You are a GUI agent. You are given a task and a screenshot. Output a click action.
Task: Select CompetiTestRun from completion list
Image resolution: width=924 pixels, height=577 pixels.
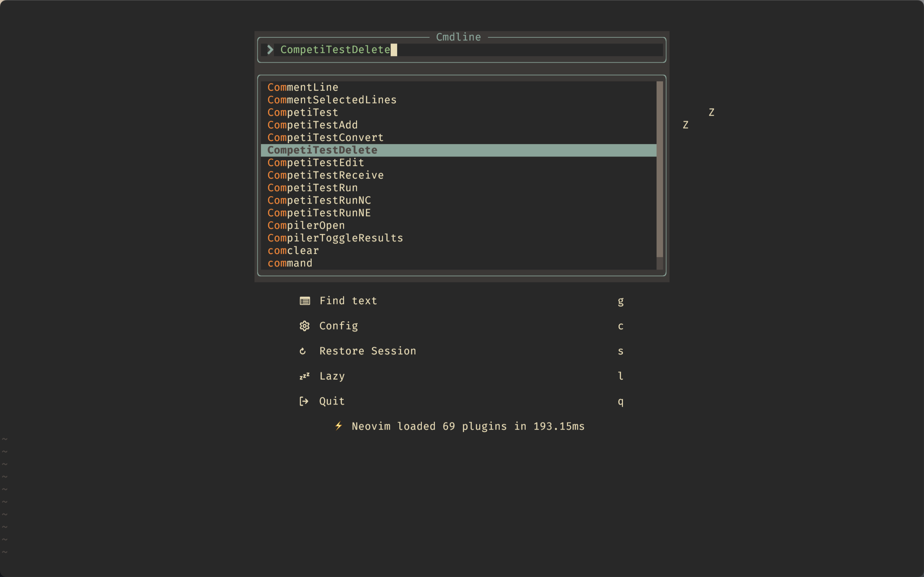click(x=313, y=188)
